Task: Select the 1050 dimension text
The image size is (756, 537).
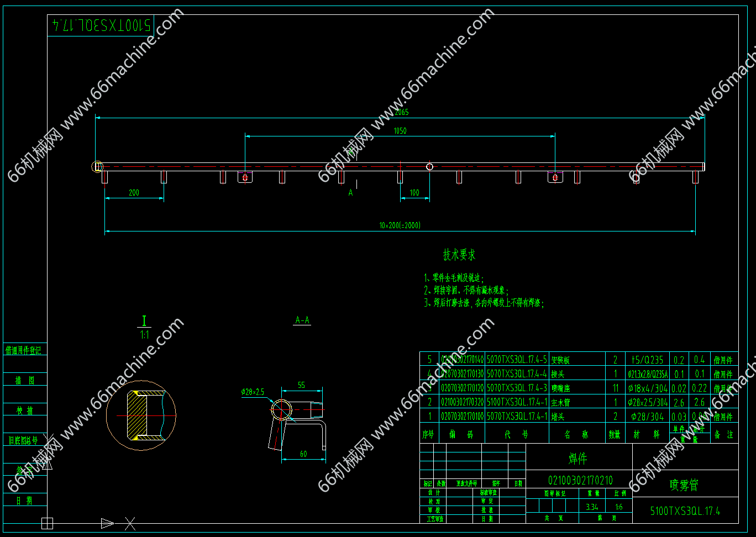Action: point(400,131)
